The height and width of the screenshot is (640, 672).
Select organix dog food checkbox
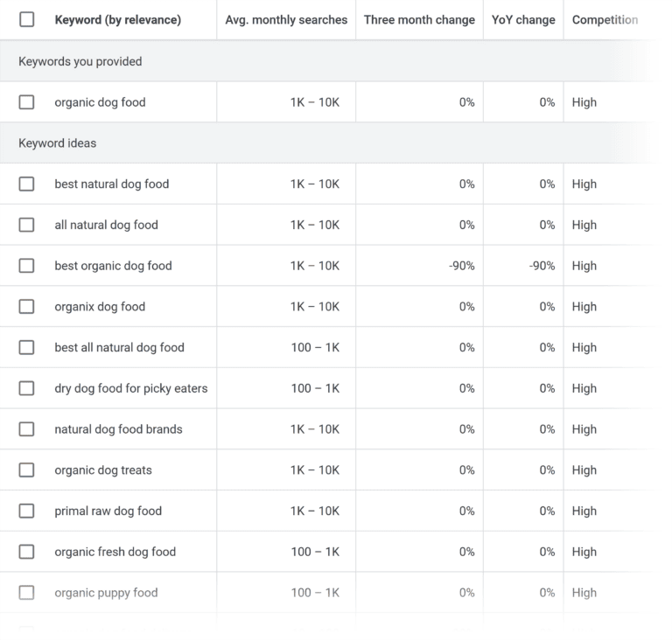tap(26, 306)
